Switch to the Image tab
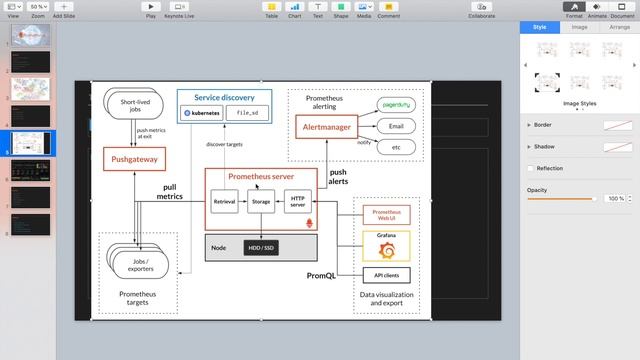This screenshot has width=640, height=360. pyautogui.click(x=580, y=27)
